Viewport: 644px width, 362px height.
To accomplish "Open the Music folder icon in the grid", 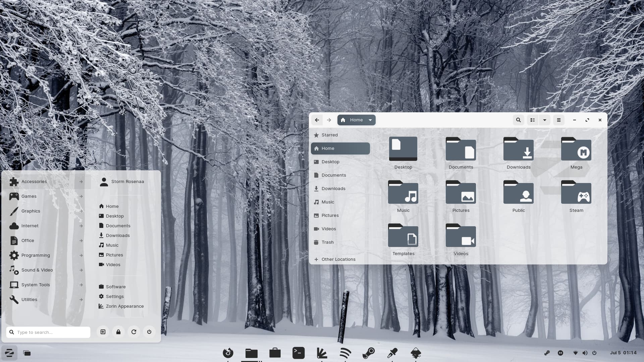I will pos(403,192).
